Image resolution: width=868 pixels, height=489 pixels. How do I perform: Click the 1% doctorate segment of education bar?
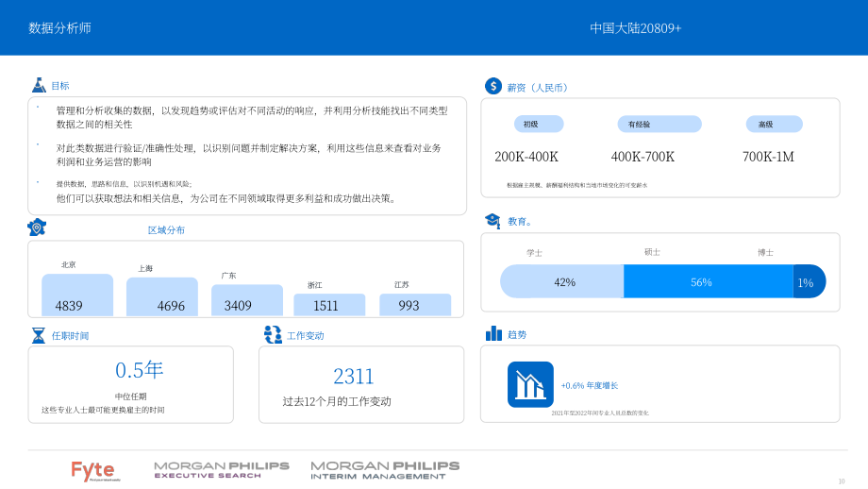coord(810,282)
